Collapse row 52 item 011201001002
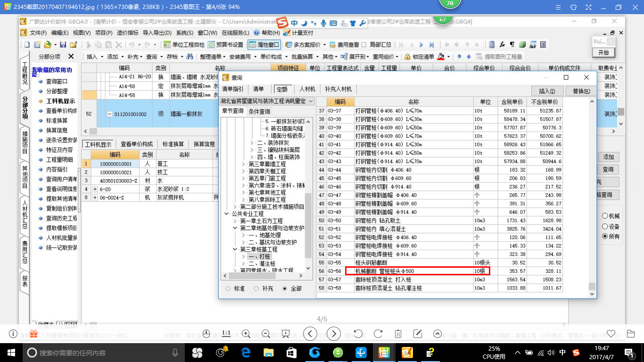Image resolution: width=644 pixels, height=362 pixels. (109, 114)
